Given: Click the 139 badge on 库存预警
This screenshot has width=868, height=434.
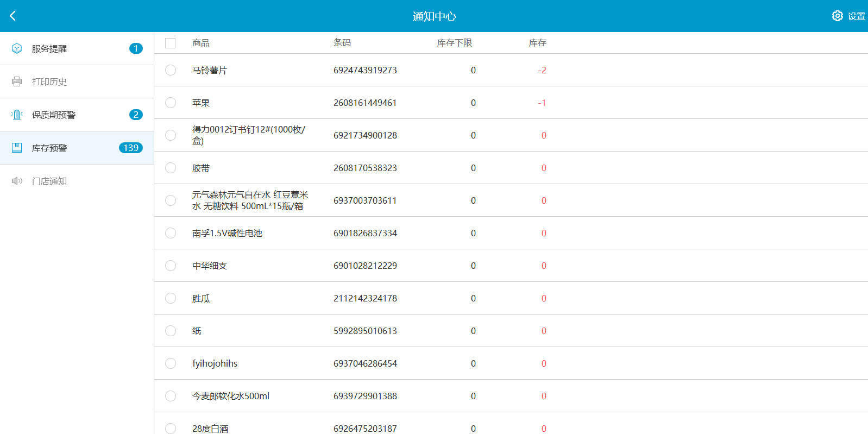Looking at the screenshot, I should pyautogui.click(x=131, y=148).
